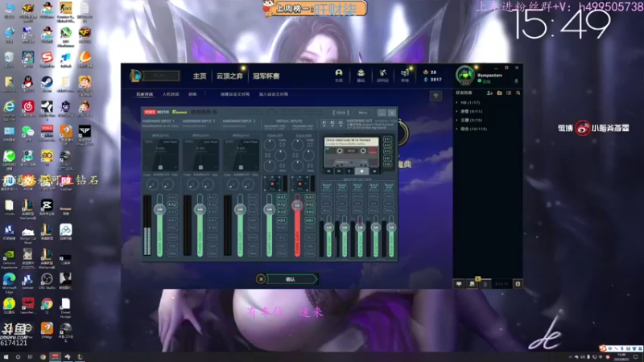
Task: Open 主页 tab in League client
Action: (x=200, y=76)
